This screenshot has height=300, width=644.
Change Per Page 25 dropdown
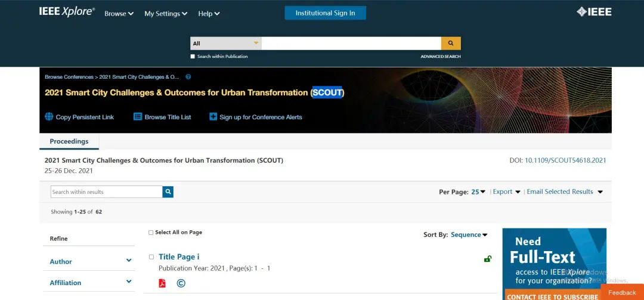(x=478, y=191)
